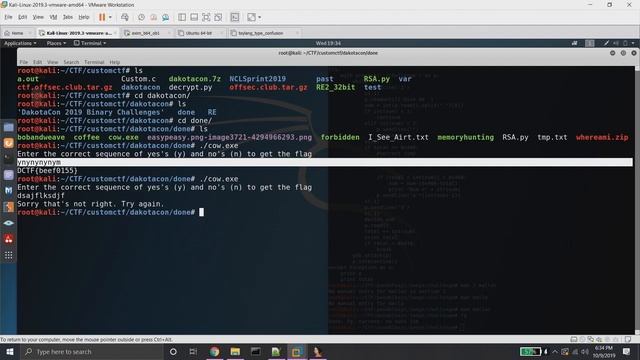This screenshot has height=360, width=640.
Task: Enter full screen mode via toolbar icon
Action: coord(206,17)
